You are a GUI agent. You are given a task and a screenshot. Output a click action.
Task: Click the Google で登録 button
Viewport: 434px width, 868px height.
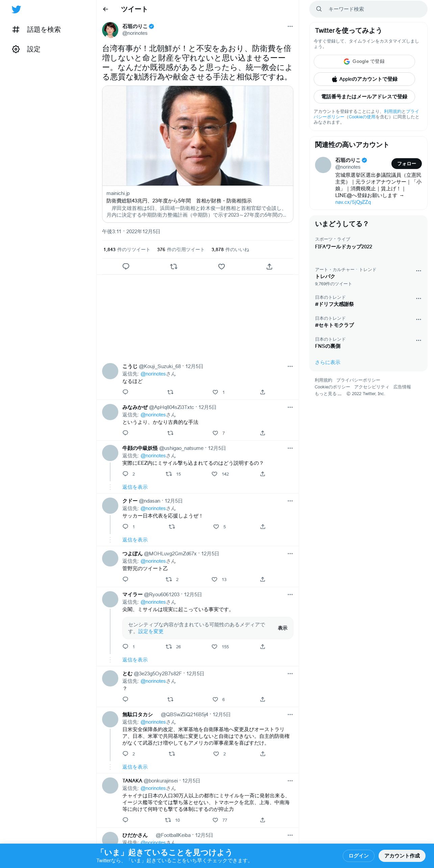tap(364, 62)
